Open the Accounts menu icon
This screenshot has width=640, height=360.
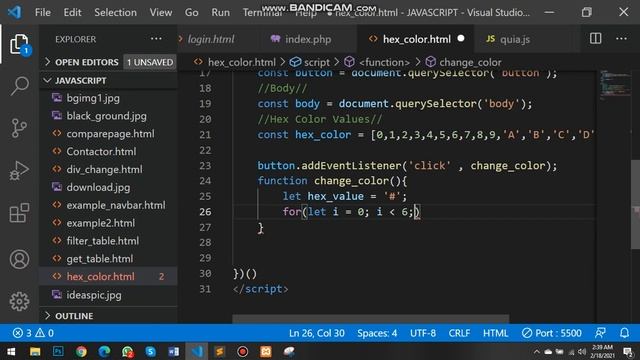tap(19, 259)
